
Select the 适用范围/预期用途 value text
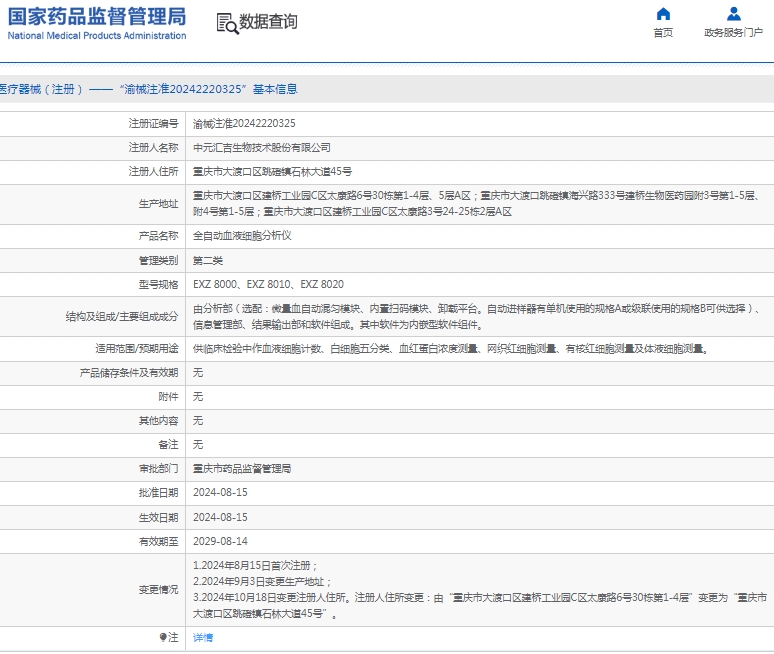[450, 349]
